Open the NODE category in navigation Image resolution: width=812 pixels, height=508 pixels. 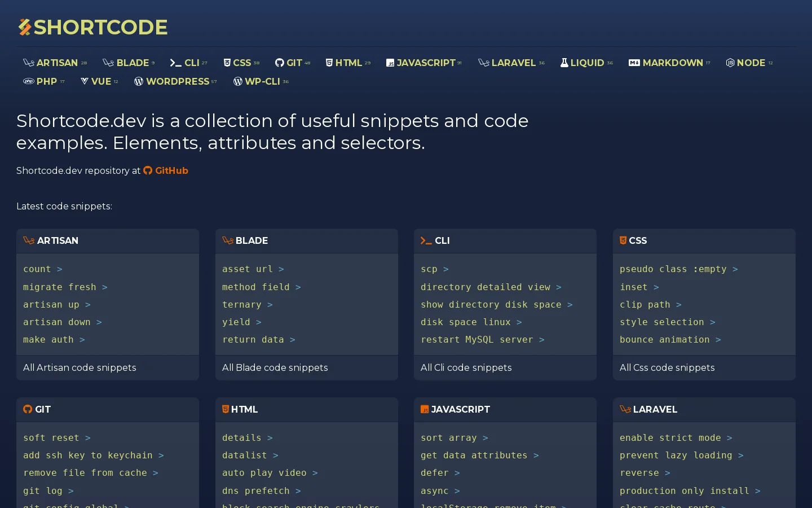pos(749,63)
